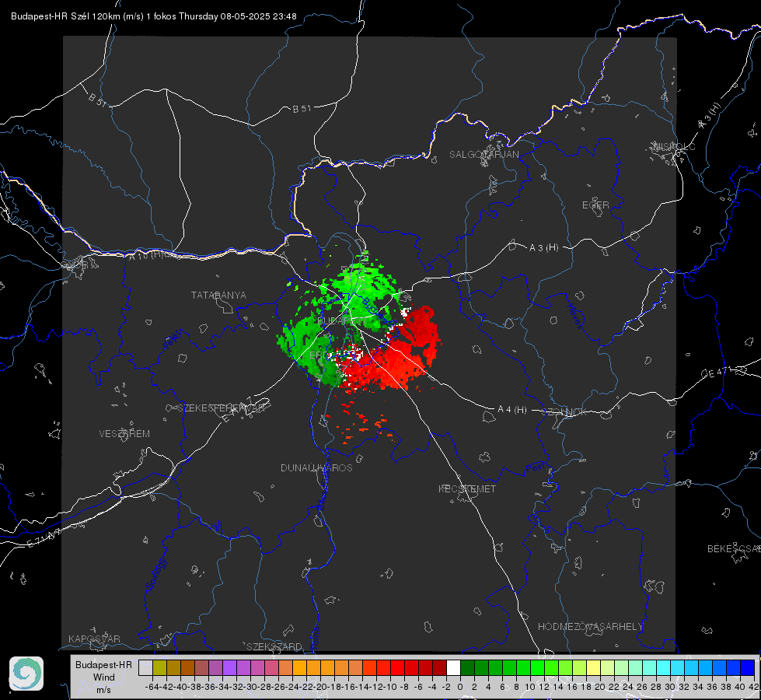Click the white swatch at 0 m/s
This screenshot has width=761, height=700.
[453, 667]
